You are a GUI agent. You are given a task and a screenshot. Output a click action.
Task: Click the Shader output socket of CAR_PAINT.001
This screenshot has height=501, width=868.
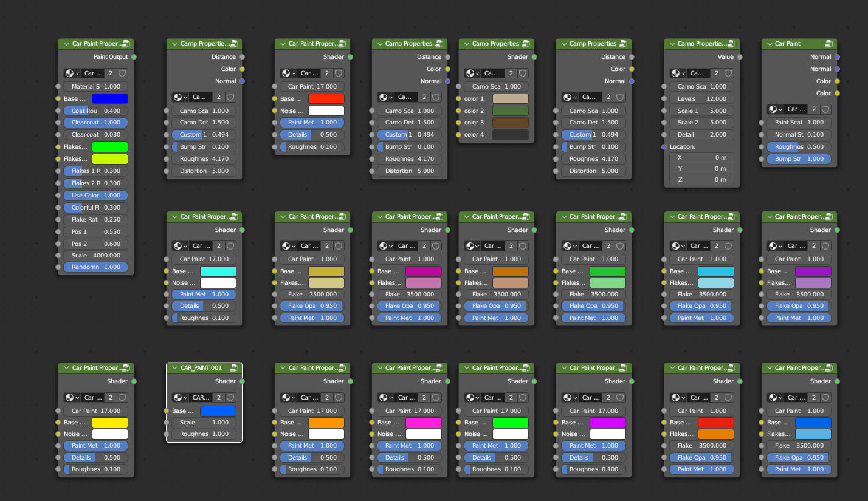point(242,381)
